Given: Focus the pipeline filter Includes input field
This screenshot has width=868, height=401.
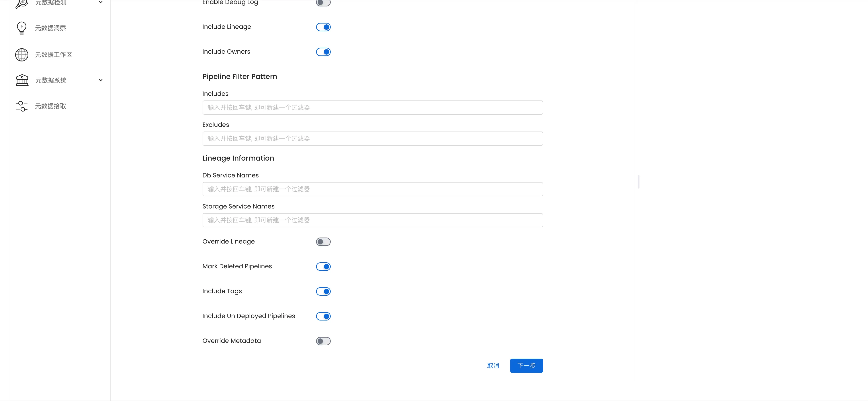Looking at the screenshot, I should (372, 108).
